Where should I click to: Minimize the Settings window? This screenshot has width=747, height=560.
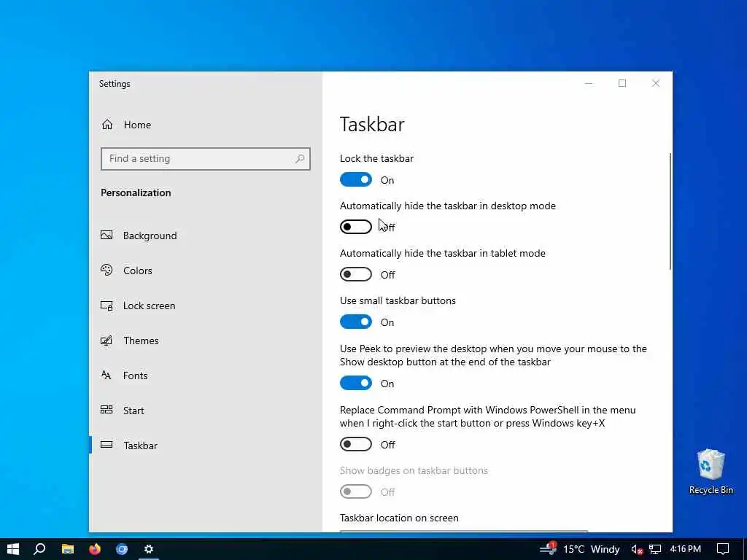click(589, 83)
